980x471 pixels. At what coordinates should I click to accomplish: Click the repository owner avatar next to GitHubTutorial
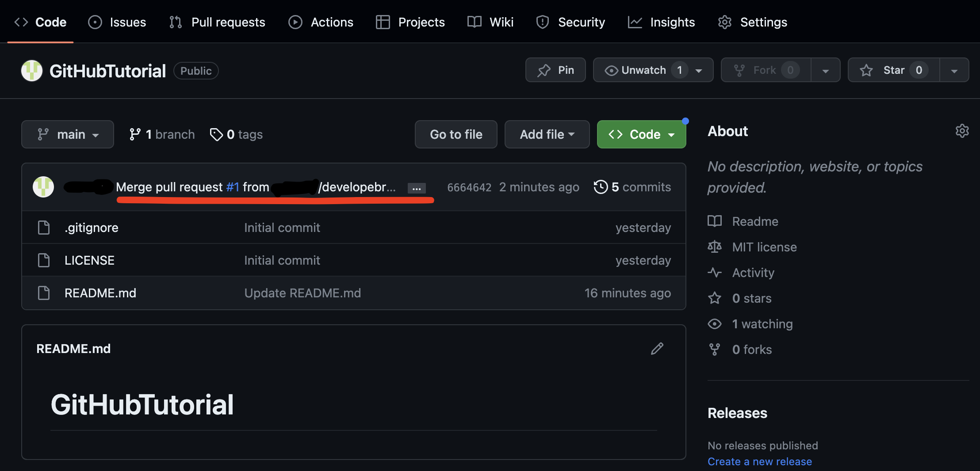(x=32, y=71)
